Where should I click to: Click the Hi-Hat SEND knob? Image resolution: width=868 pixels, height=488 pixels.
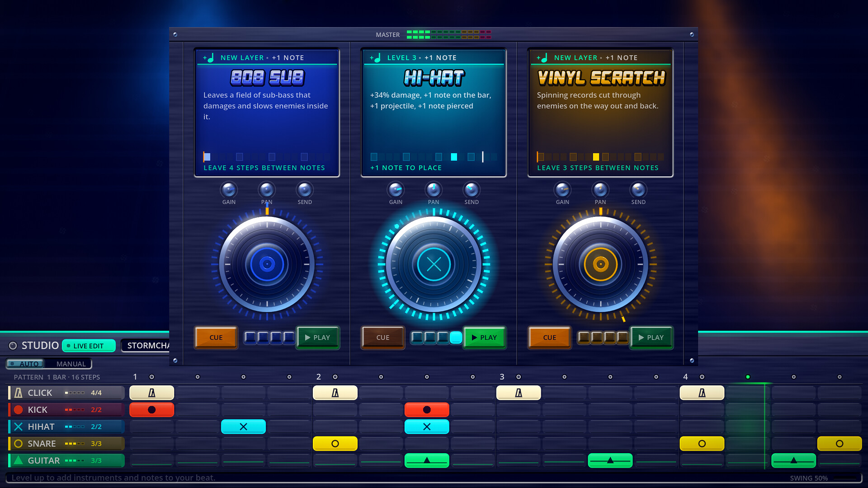[x=472, y=190]
